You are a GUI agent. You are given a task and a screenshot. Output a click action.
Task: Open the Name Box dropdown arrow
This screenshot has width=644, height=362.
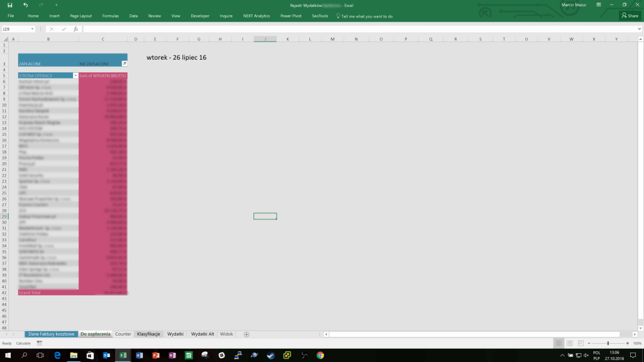pos(31,29)
